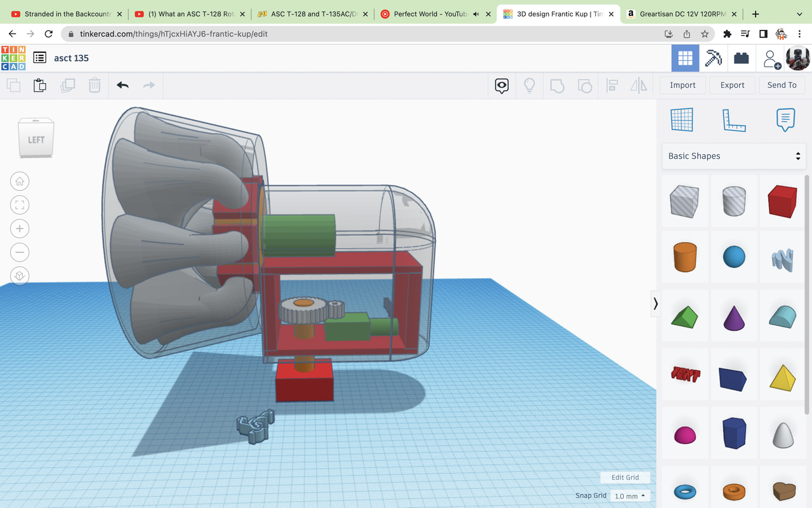
Task: Click the LEFT view cube
Action: tap(36, 138)
